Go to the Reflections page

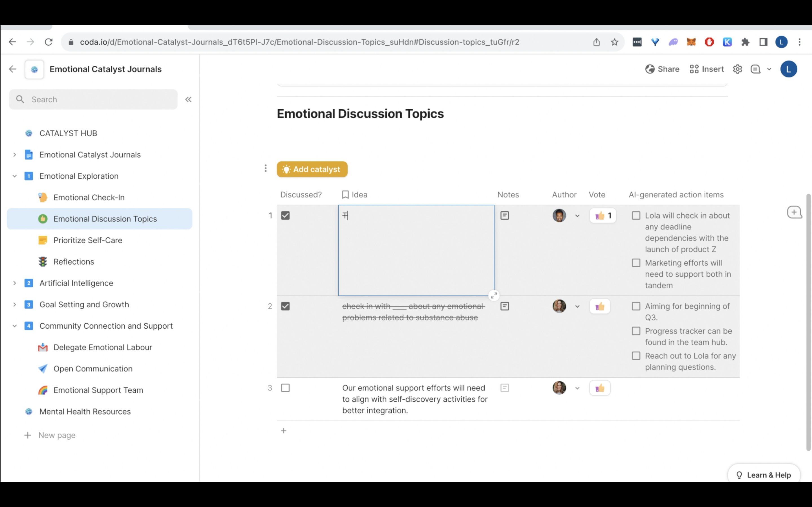74,262
